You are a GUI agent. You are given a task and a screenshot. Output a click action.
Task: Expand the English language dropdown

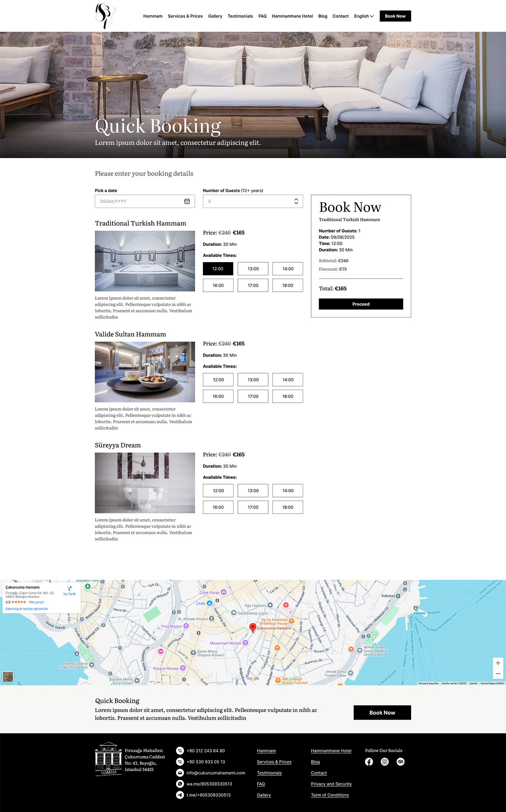click(x=363, y=16)
